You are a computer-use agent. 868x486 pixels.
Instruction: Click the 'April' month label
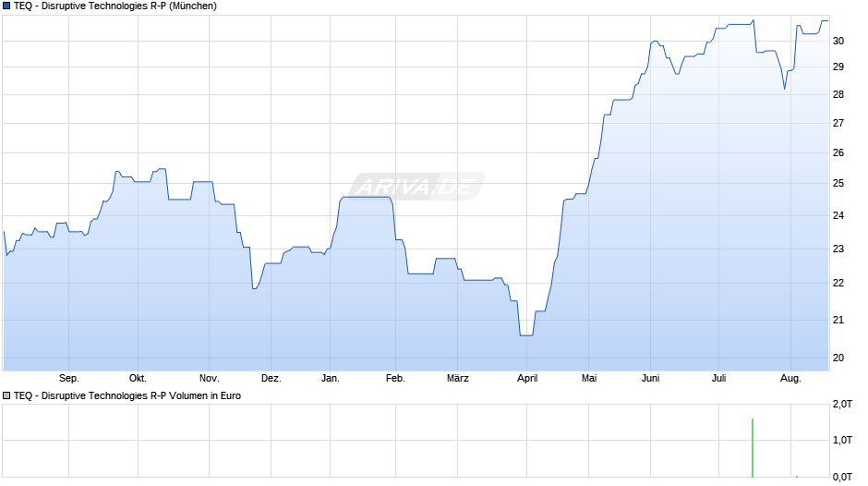[x=527, y=379]
